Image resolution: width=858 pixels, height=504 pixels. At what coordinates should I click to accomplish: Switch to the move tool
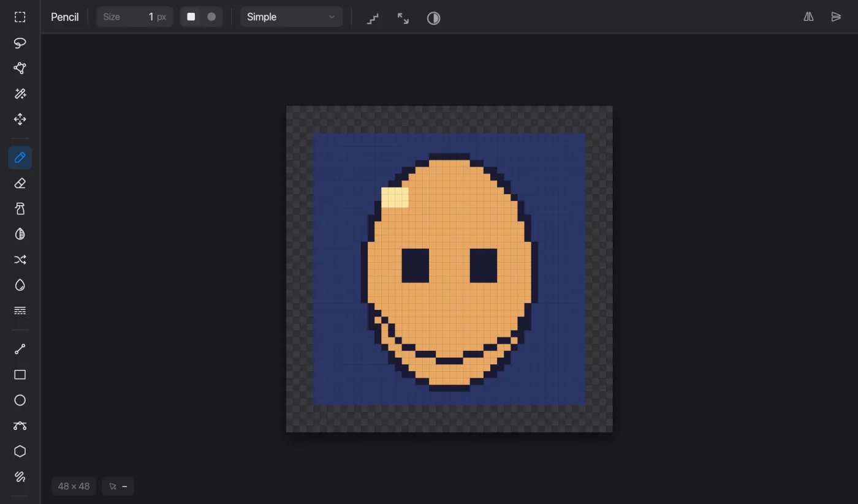click(20, 119)
